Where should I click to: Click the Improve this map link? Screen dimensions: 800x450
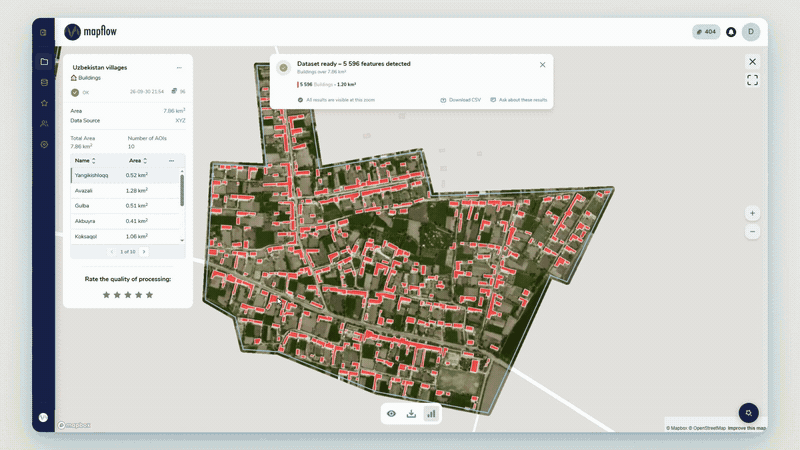[x=747, y=428]
